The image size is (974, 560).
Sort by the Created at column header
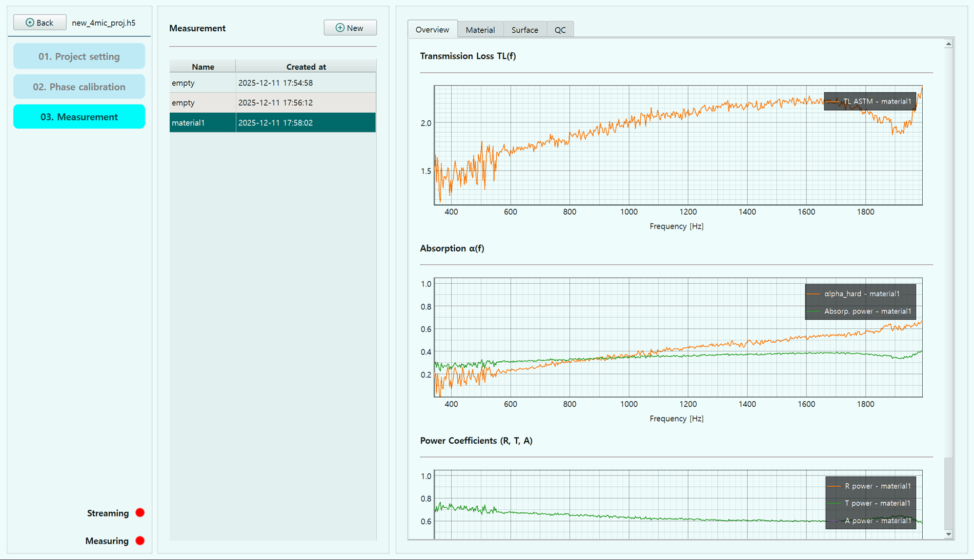coord(306,67)
